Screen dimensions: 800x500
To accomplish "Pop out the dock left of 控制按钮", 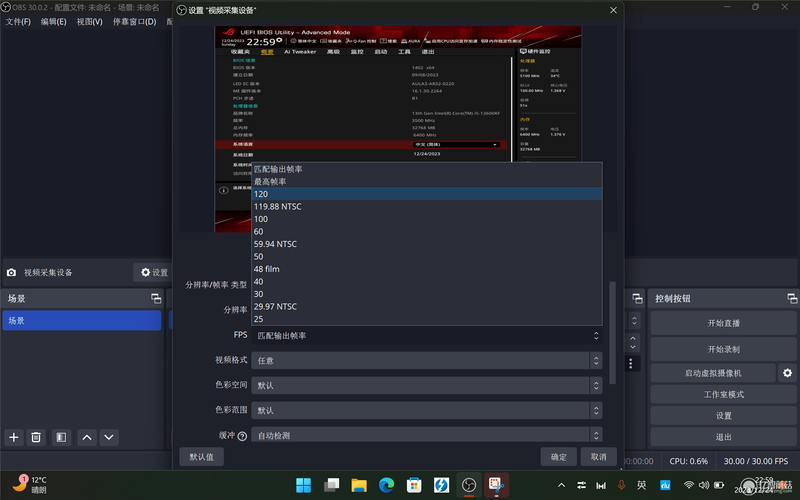I will click(x=637, y=298).
